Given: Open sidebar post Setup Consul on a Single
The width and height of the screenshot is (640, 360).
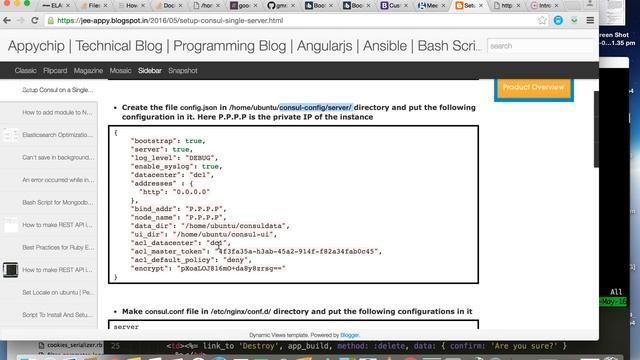Looking at the screenshot, I should click(58, 90).
